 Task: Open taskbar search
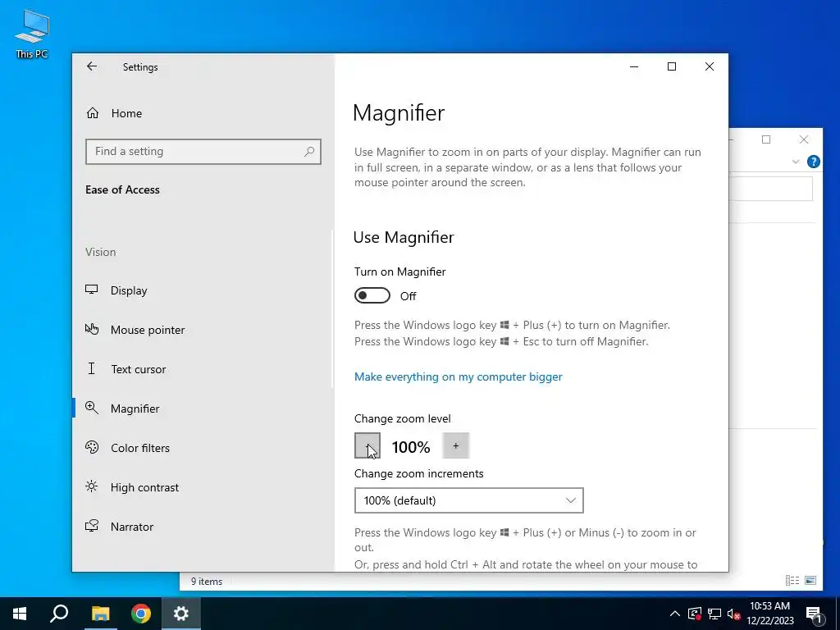59,614
